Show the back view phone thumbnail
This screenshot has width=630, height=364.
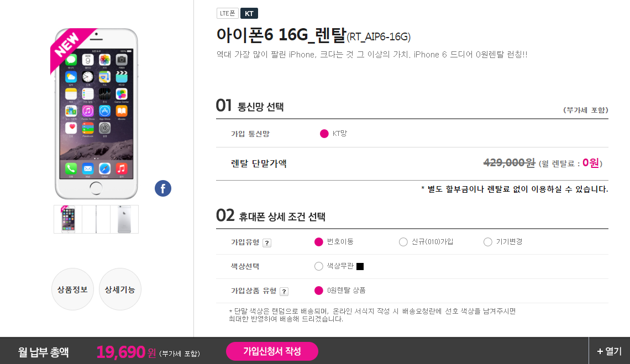[124, 219]
